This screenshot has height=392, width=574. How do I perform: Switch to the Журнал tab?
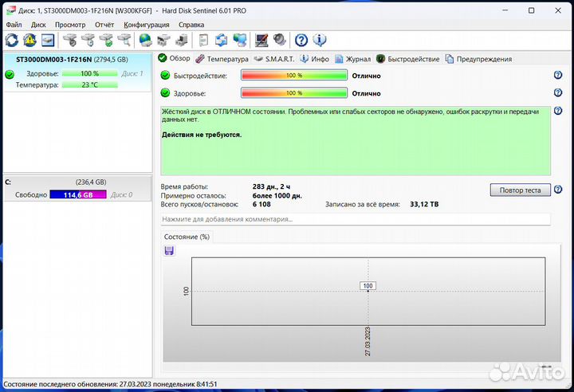point(353,59)
